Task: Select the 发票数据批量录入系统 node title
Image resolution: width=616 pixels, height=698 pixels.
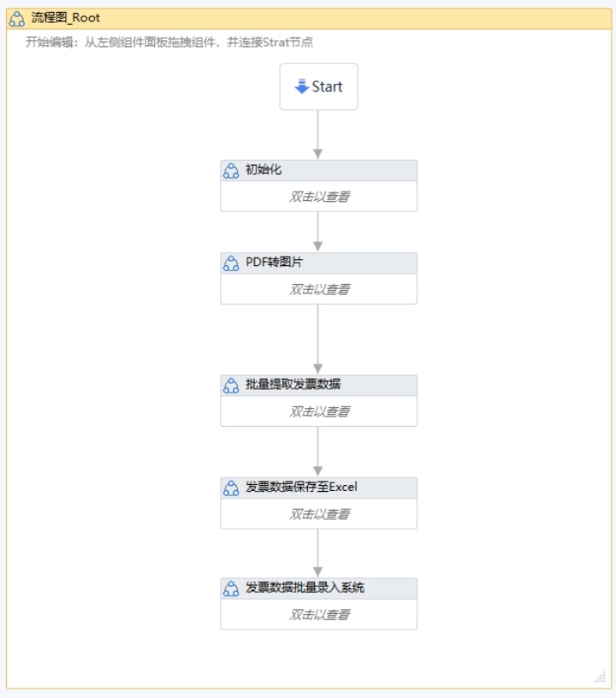Action: pyautogui.click(x=305, y=588)
